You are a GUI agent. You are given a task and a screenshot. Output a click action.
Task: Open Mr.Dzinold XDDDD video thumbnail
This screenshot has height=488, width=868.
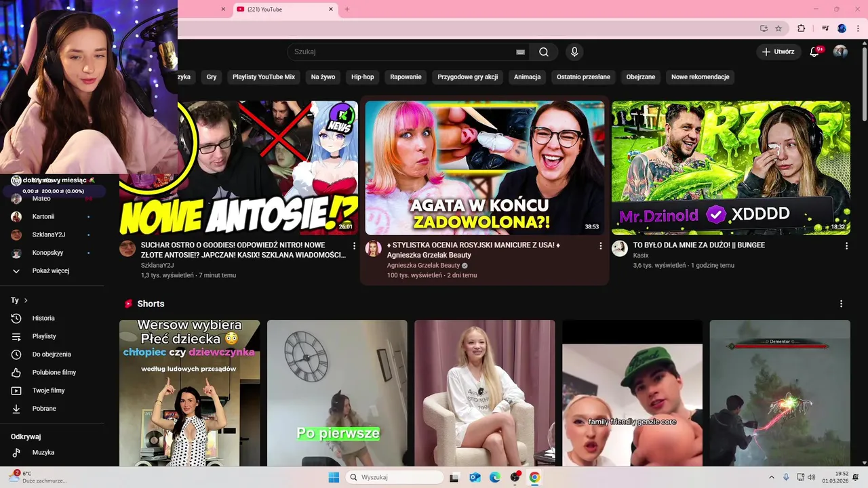731,168
